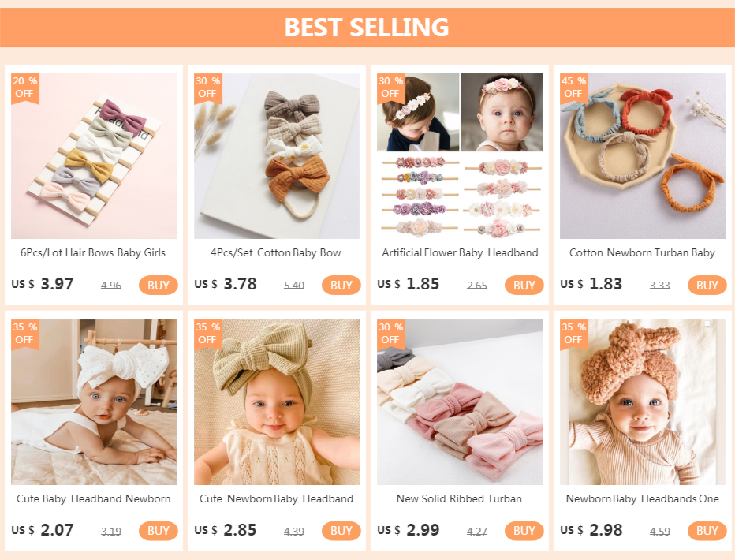Click BUY for New Solid Ribbed Turban
The height and width of the screenshot is (560, 735).
pos(524,531)
